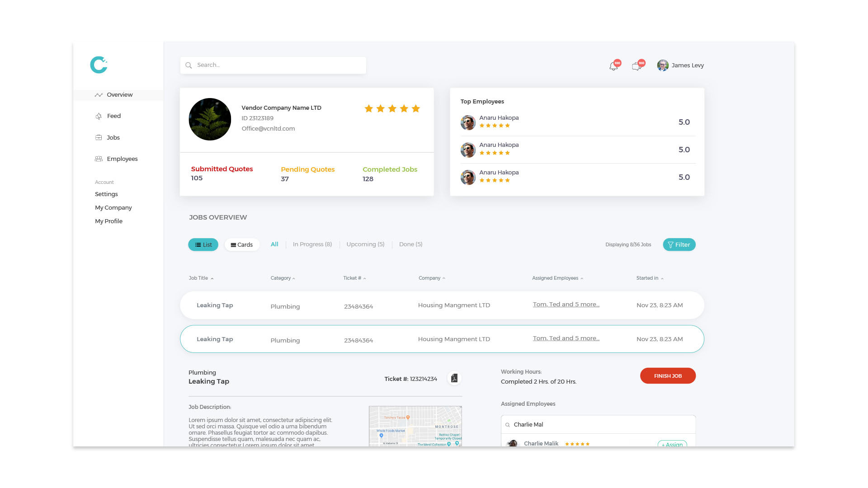Viewport: 868px width, 488px height.
Task: Click ID 23123189 text
Action: [257, 118]
